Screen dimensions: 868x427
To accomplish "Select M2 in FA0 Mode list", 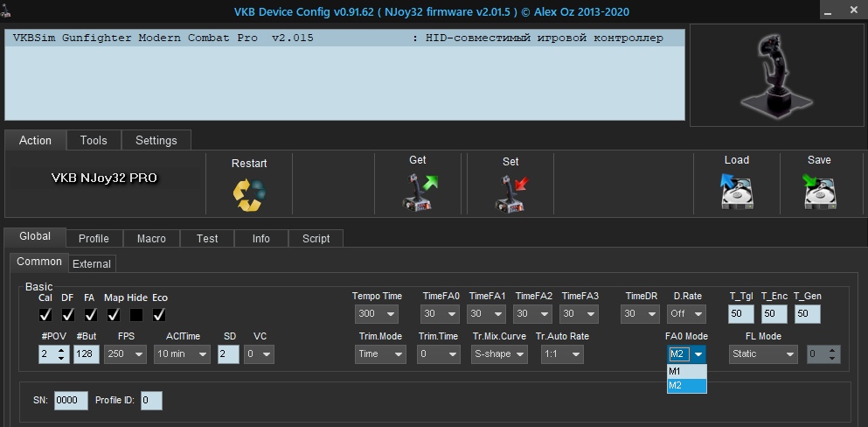I will point(687,386).
